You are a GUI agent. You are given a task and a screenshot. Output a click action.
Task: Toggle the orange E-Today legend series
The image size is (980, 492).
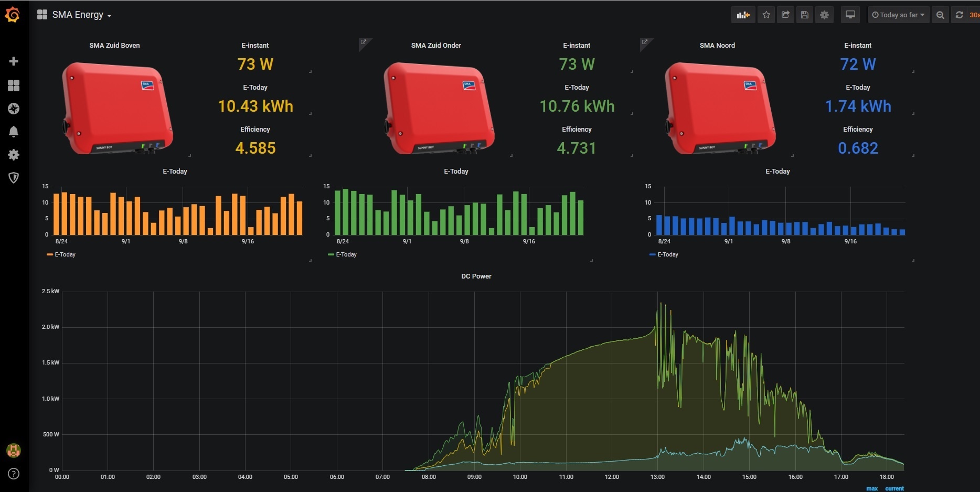click(65, 254)
